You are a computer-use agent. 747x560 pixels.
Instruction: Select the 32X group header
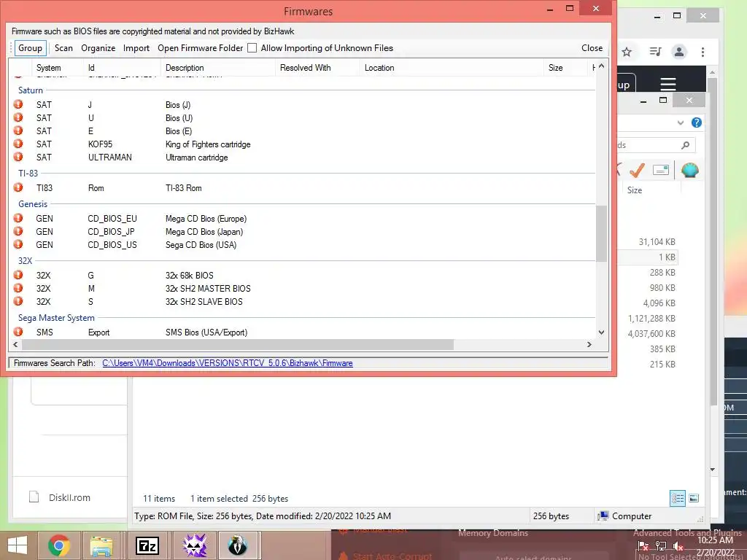click(26, 261)
